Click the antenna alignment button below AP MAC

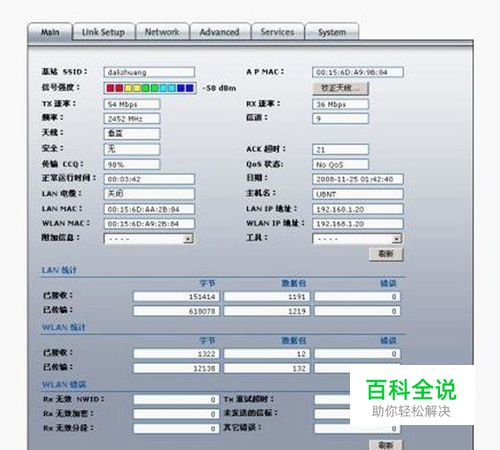click(x=340, y=88)
